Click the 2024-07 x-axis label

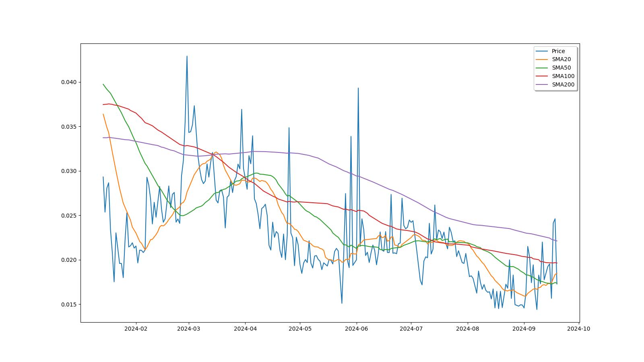click(411, 329)
